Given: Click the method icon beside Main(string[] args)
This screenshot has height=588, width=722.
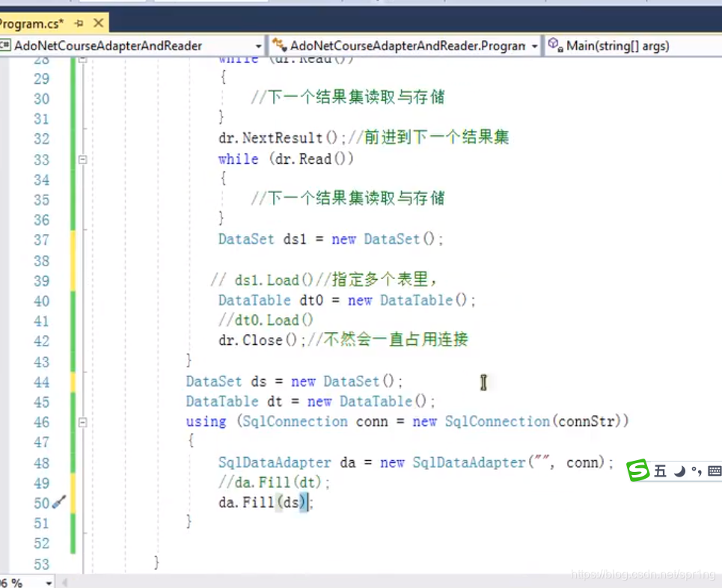Looking at the screenshot, I should tap(556, 45).
